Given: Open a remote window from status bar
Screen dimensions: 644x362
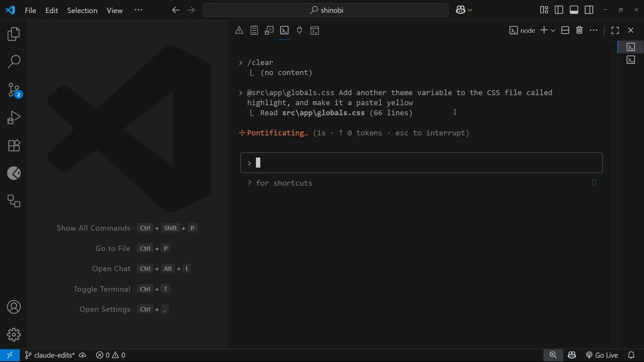Looking at the screenshot, I should 10,355.
